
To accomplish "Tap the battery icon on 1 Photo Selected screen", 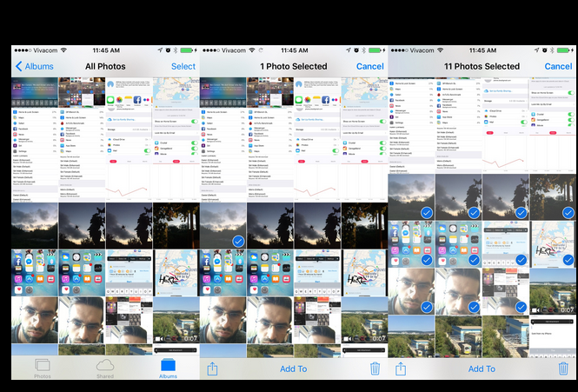I will click(375, 50).
